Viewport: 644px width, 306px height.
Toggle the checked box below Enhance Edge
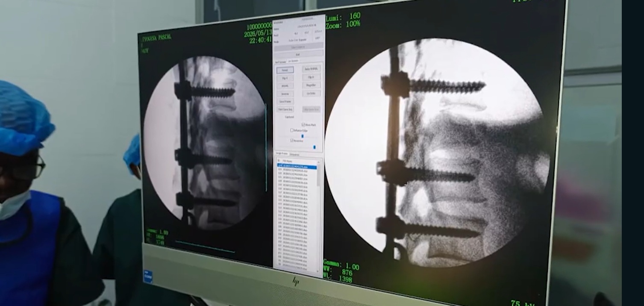[292, 140]
